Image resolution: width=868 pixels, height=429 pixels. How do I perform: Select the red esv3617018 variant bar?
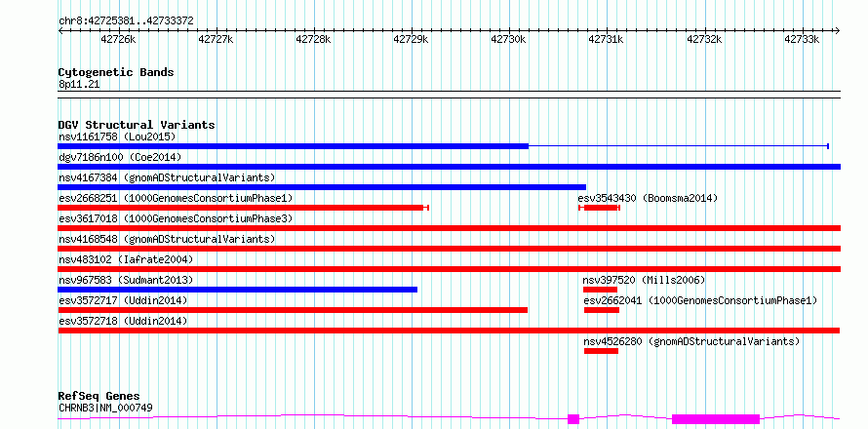pos(449,228)
